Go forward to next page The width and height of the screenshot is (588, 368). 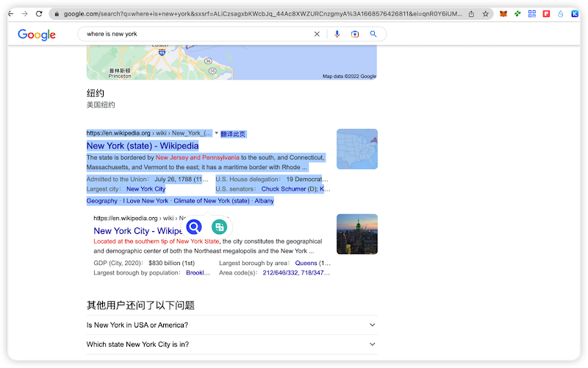pos(25,14)
